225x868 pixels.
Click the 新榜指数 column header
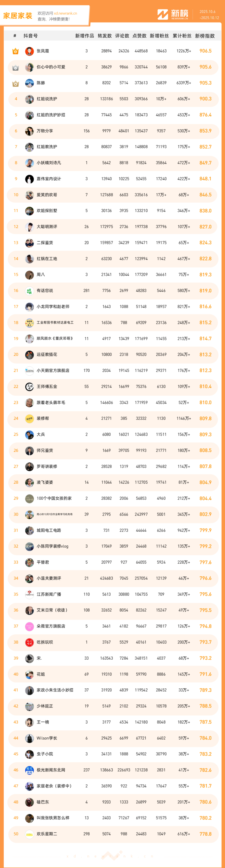[205, 36]
